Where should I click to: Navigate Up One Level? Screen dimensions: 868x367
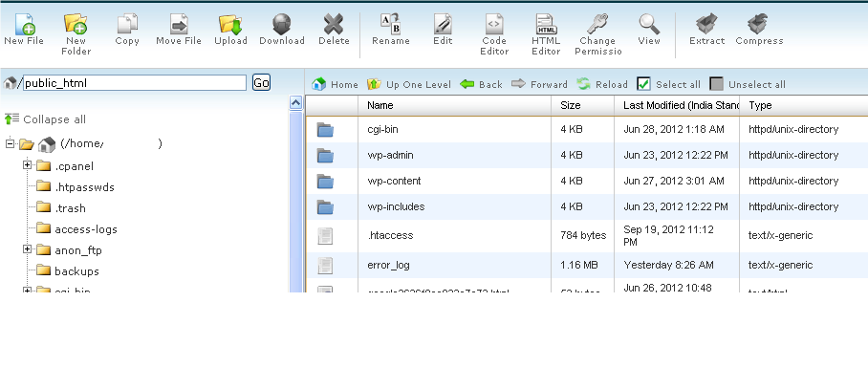pos(409,84)
